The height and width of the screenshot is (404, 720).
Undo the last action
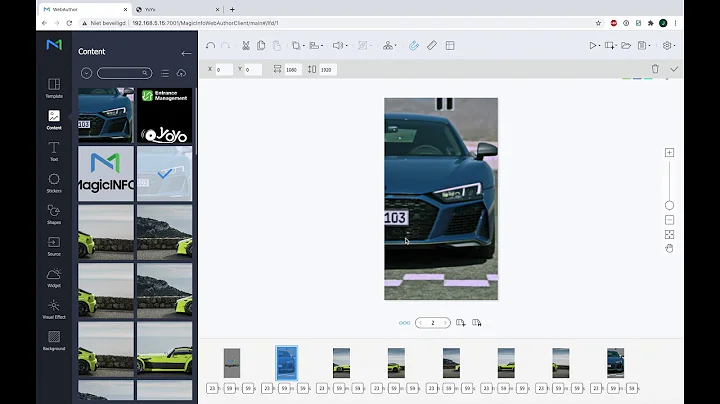pos(210,45)
